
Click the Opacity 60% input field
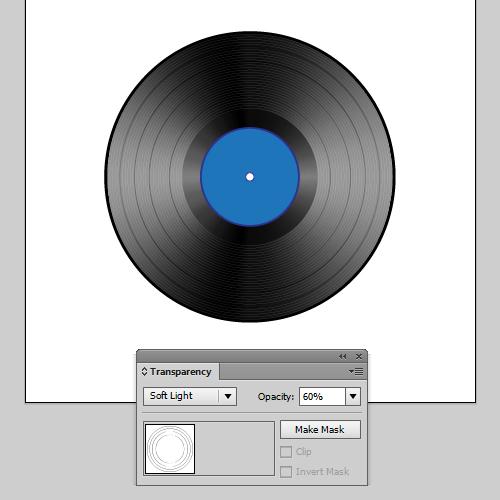(322, 396)
